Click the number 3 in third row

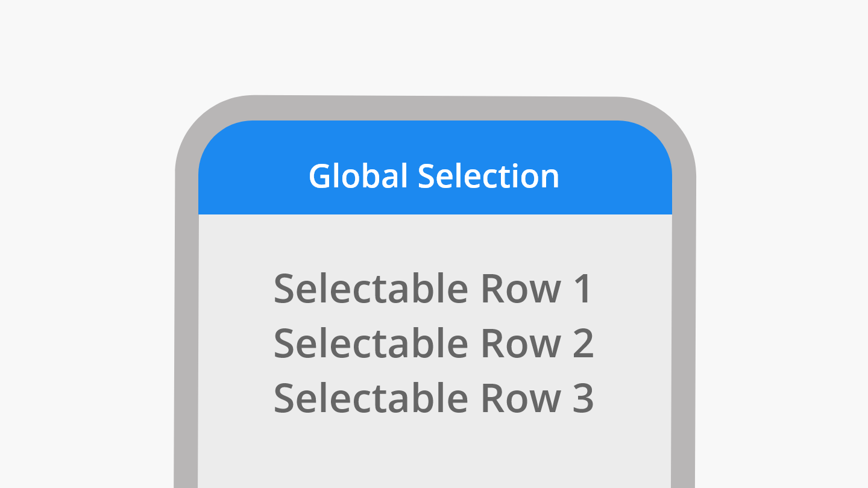tap(582, 398)
